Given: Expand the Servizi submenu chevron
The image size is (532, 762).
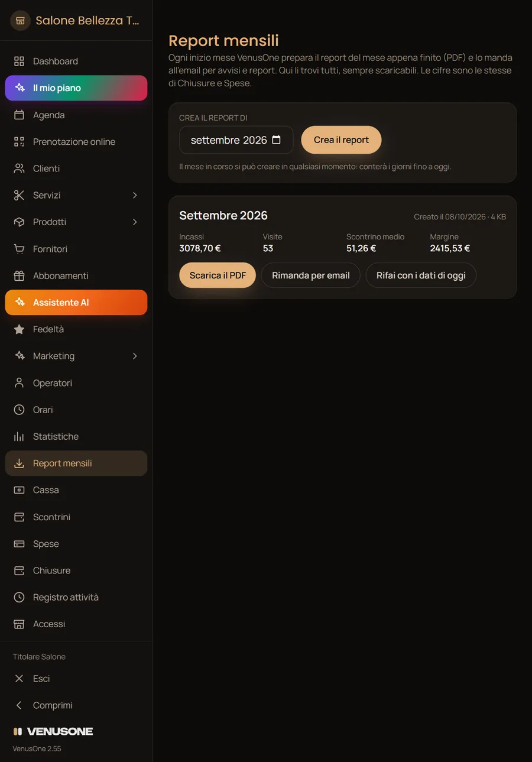Looking at the screenshot, I should (135, 195).
